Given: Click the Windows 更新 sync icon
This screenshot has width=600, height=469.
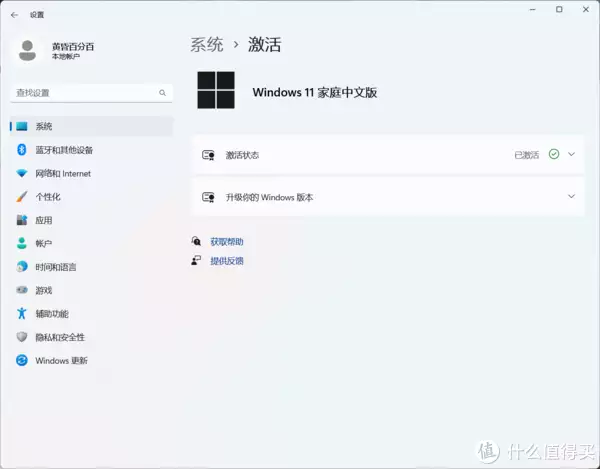Looking at the screenshot, I should coord(22,360).
